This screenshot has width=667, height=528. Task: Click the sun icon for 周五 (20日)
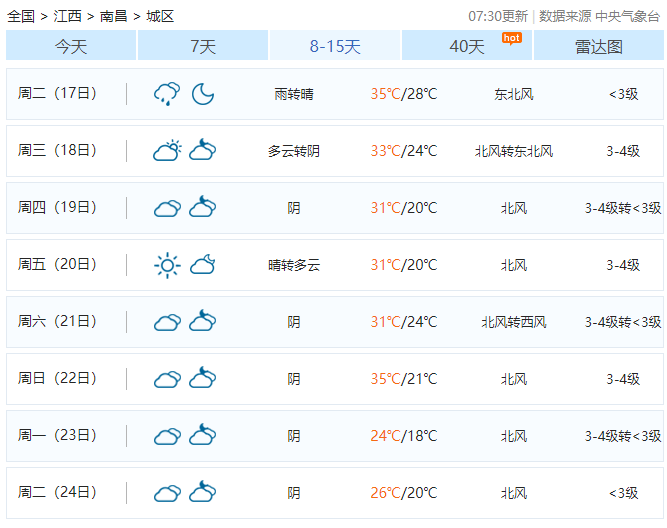[x=167, y=265]
